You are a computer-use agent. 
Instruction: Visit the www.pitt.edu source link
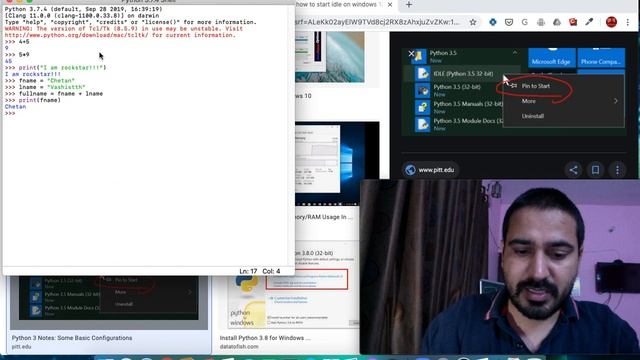click(x=430, y=170)
